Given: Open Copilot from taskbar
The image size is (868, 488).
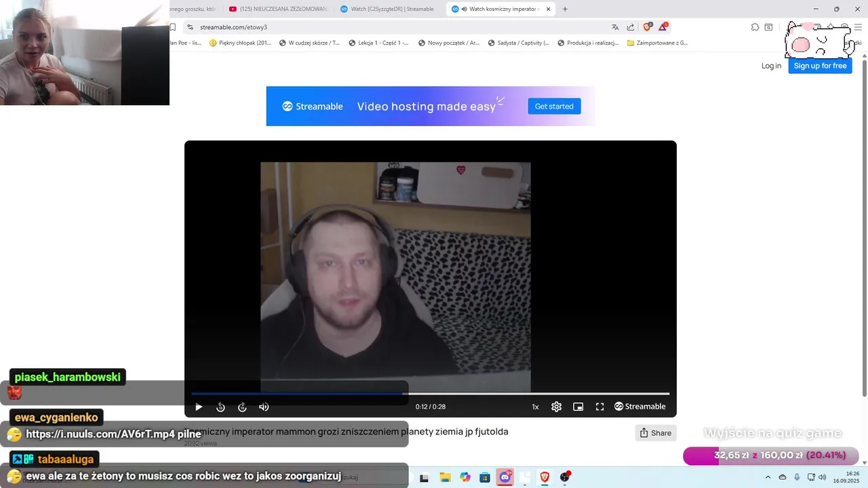Looking at the screenshot, I should point(465,477).
